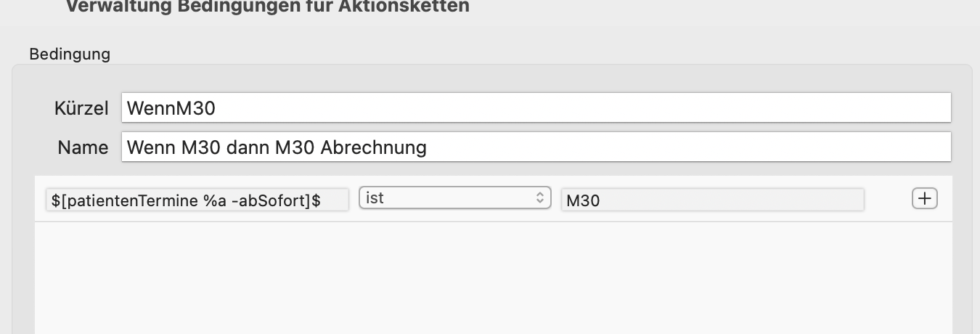Click the word 'dann' inside the Name field
Screen dimensions: 980x334
pos(249,147)
